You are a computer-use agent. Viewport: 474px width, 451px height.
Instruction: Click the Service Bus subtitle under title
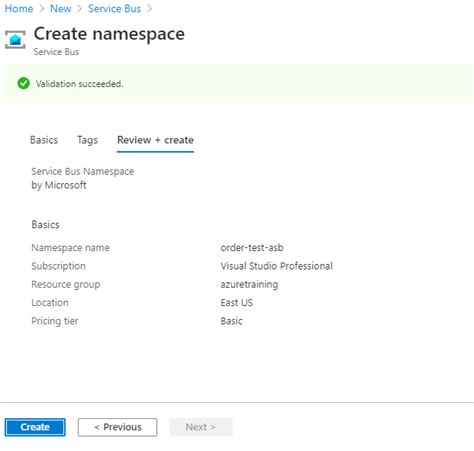point(56,52)
